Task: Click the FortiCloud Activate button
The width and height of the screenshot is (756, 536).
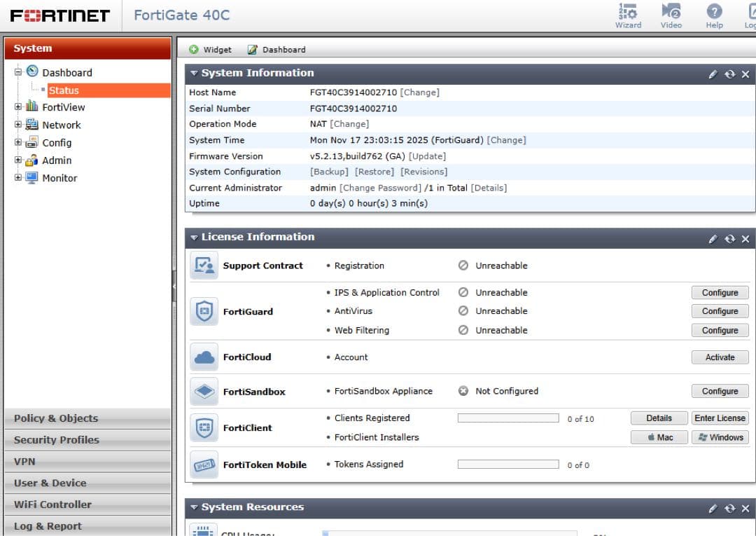Action: coord(720,357)
